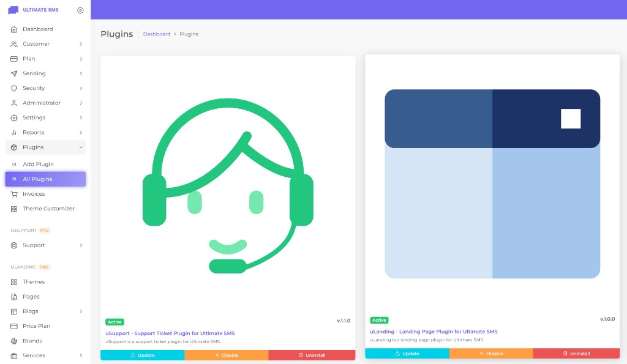Image resolution: width=627 pixels, height=364 pixels.
Task: Uninstall the uSupport plugin
Action: [x=312, y=355]
